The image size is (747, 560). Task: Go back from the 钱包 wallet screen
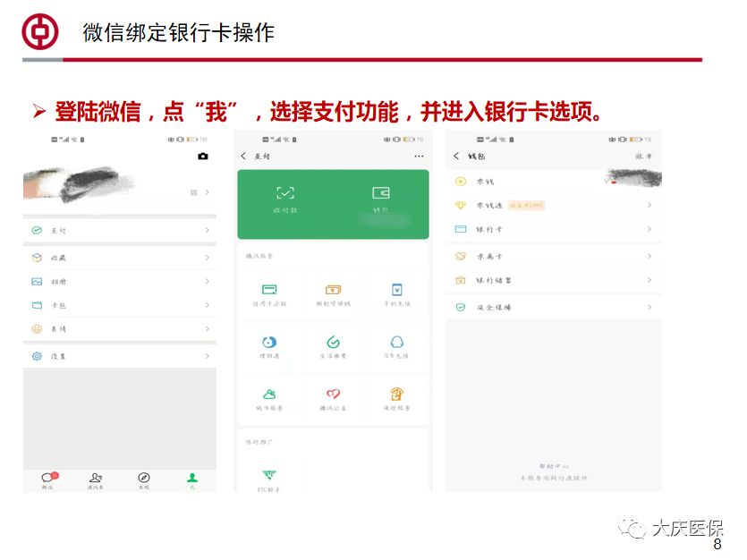(456, 156)
